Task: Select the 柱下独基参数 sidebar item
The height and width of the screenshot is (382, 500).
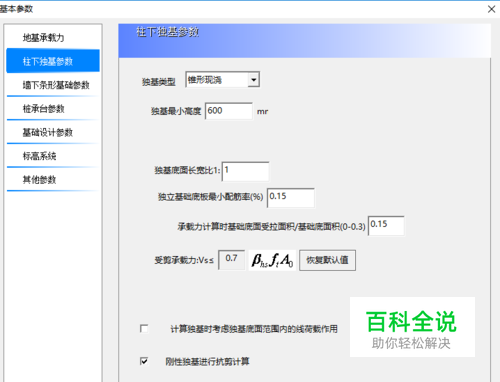Action: point(53,61)
